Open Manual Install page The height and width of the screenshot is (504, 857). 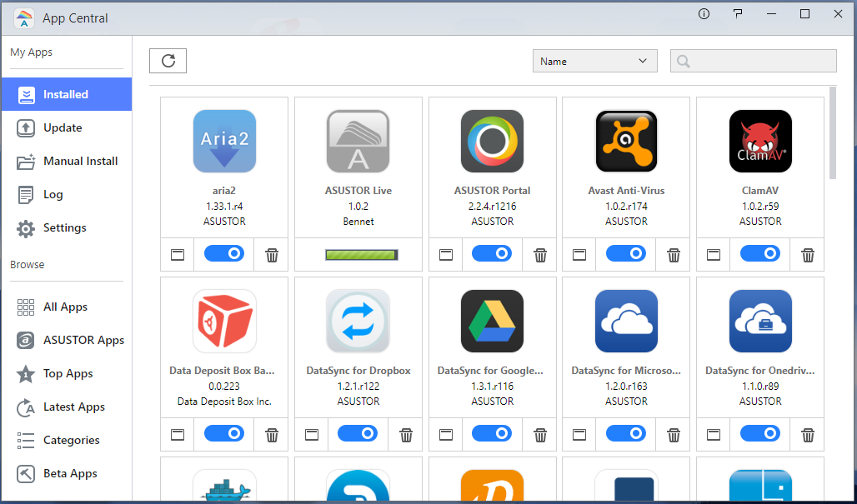(x=67, y=161)
